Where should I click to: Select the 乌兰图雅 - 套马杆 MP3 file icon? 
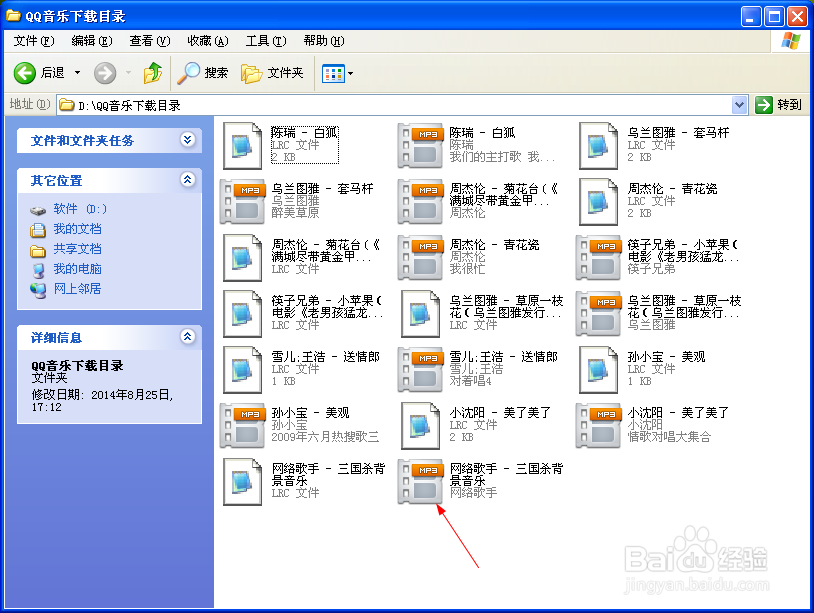pos(242,202)
